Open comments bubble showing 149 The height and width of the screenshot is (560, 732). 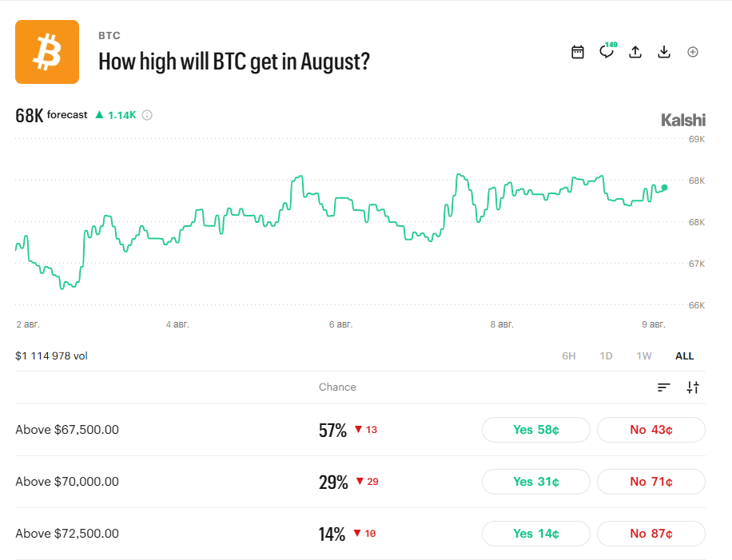[608, 50]
